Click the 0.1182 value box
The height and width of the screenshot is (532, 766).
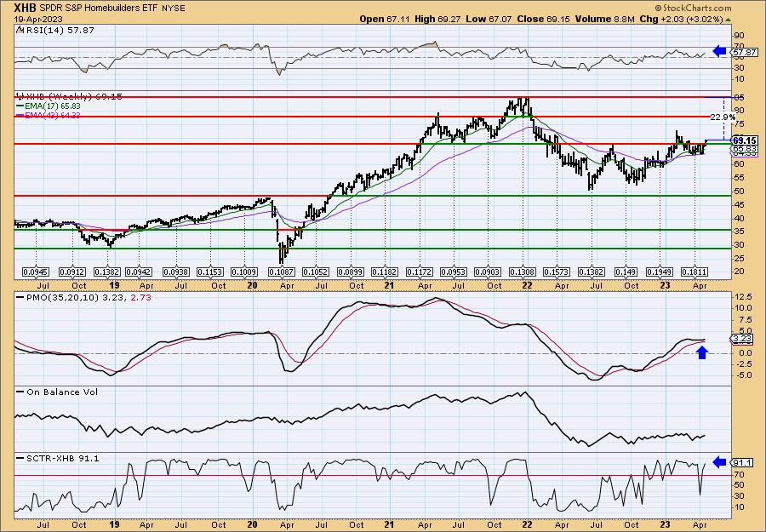click(x=385, y=272)
